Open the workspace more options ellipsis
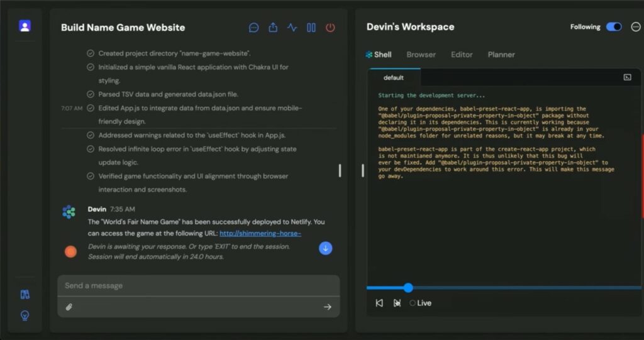644x340 pixels. pyautogui.click(x=636, y=26)
